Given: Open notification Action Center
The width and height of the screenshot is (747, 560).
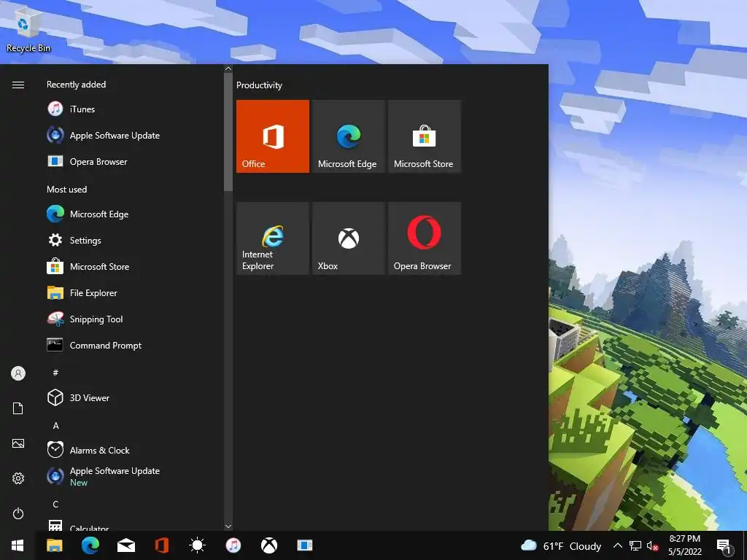Looking at the screenshot, I should pyautogui.click(x=724, y=547).
